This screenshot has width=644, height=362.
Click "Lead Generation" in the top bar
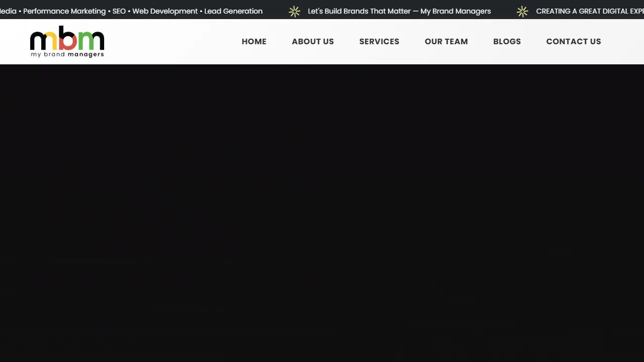point(233,11)
